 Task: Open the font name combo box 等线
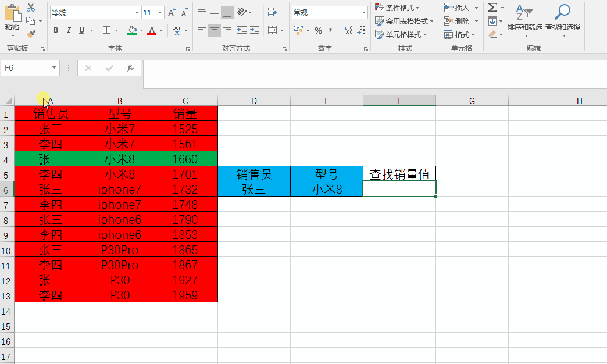coord(95,13)
